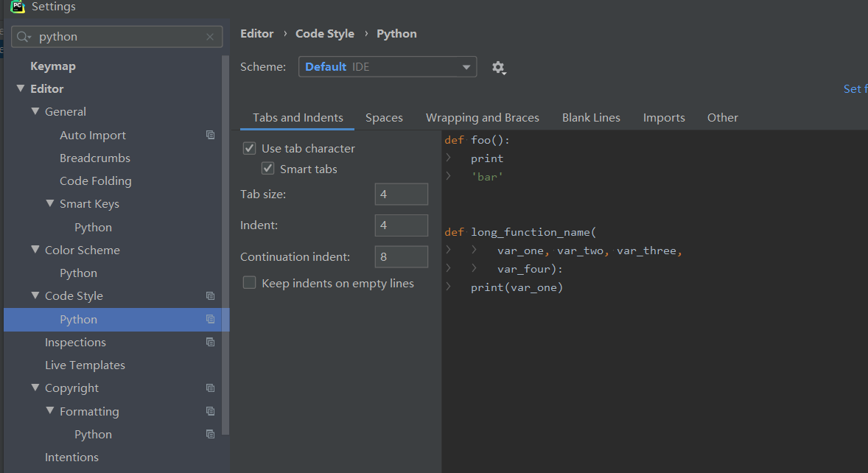868x473 pixels.
Task: Click the Continuation indent input field
Action: tap(401, 256)
